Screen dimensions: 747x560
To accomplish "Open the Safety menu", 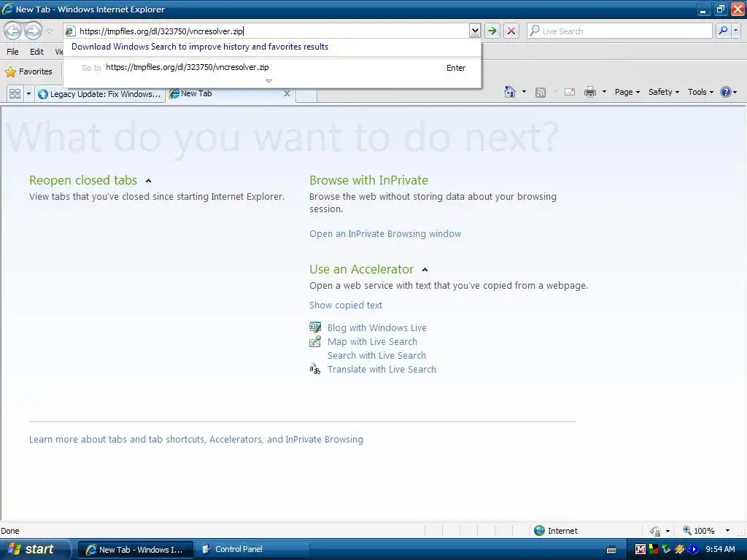I will [664, 92].
